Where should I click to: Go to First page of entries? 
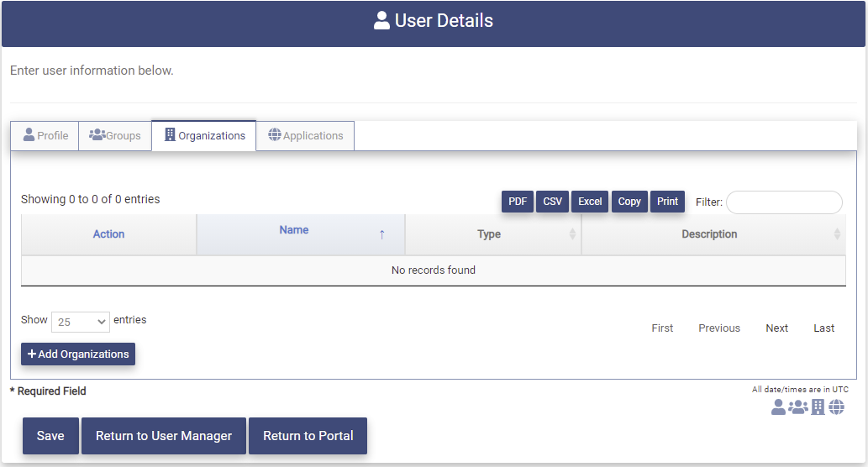pyautogui.click(x=662, y=328)
